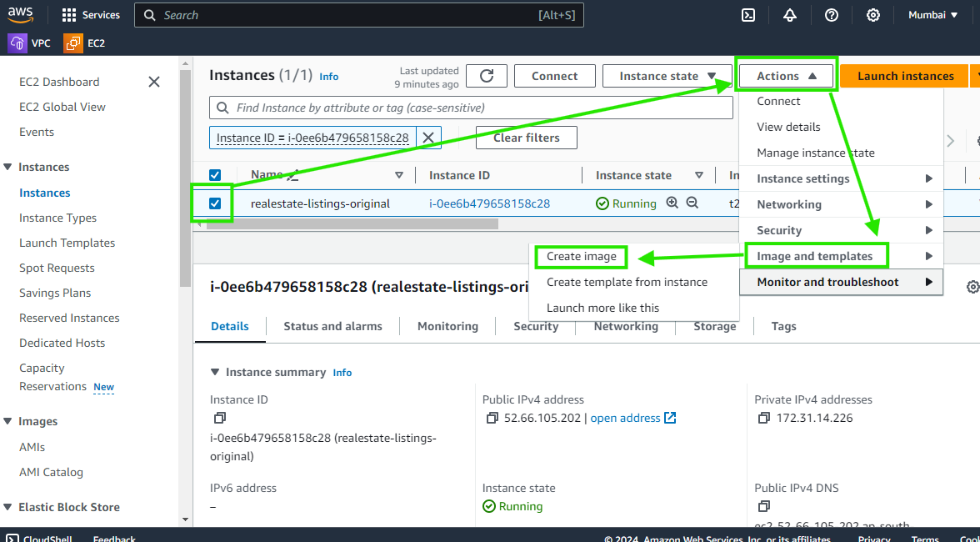Click the zoom in icon beside Running
Screen dimensions: 980x542
coord(672,203)
